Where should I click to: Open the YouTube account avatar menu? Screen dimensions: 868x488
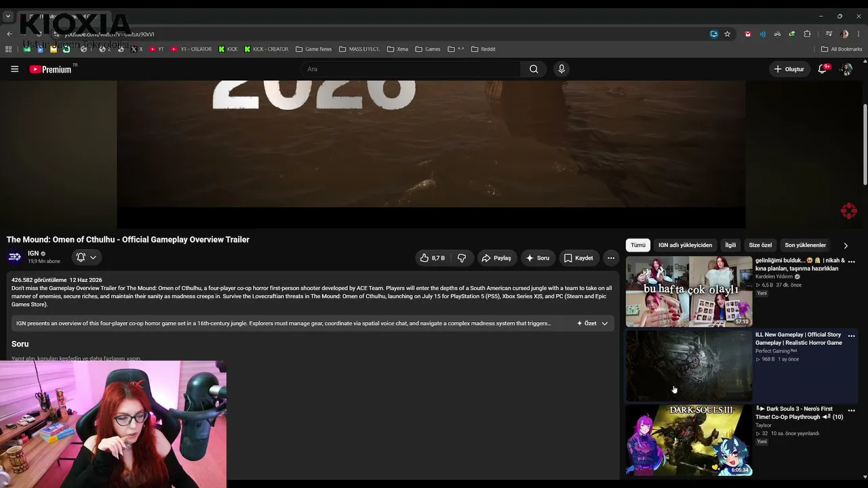click(x=846, y=69)
